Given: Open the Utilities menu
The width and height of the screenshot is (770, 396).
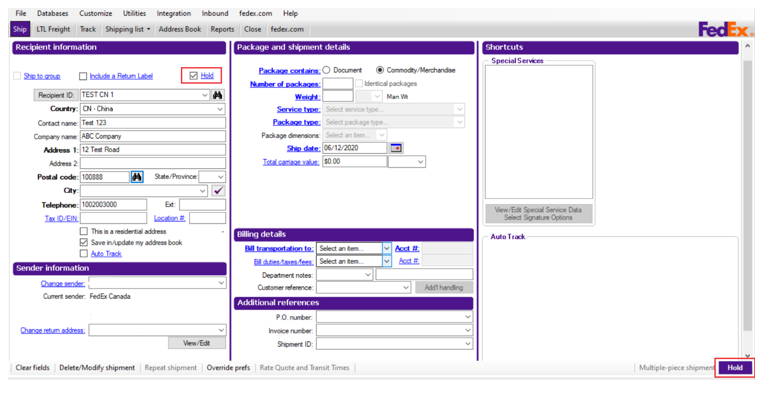Looking at the screenshot, I should (x=135, y=13).
